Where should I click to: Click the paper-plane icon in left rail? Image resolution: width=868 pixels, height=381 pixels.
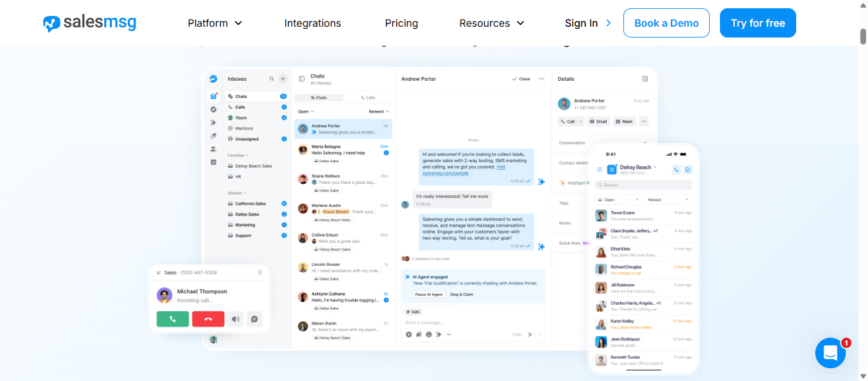pos(214,135)
